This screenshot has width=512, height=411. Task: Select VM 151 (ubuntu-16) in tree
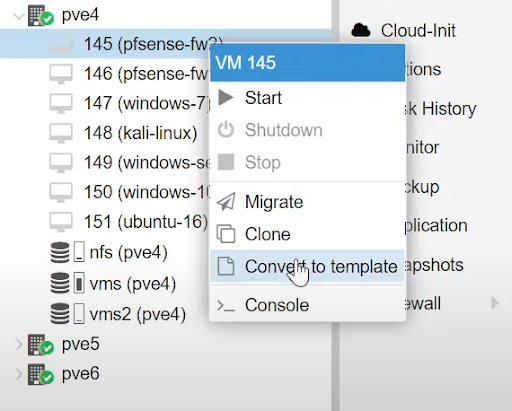point(146,222)
